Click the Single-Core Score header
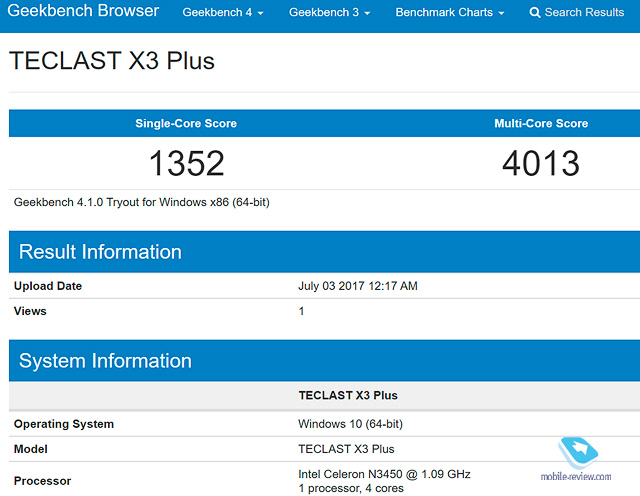Viewport: 640px width, 496px height. point(186,123)
